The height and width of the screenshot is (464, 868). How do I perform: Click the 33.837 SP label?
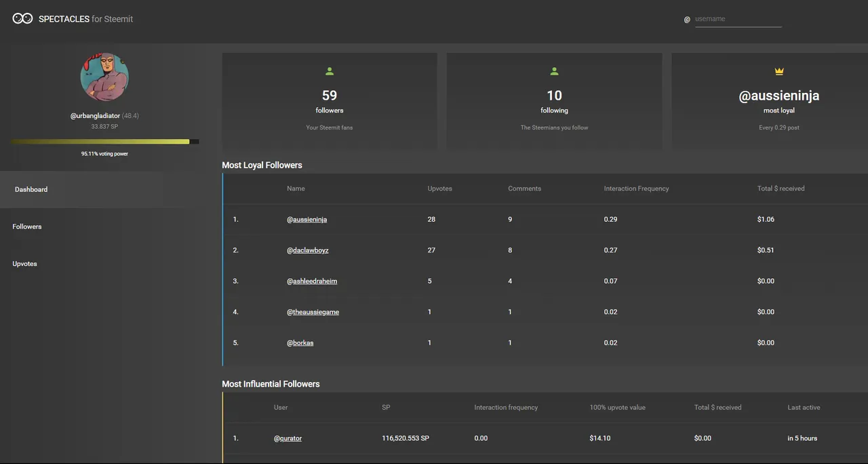(104, 127)
